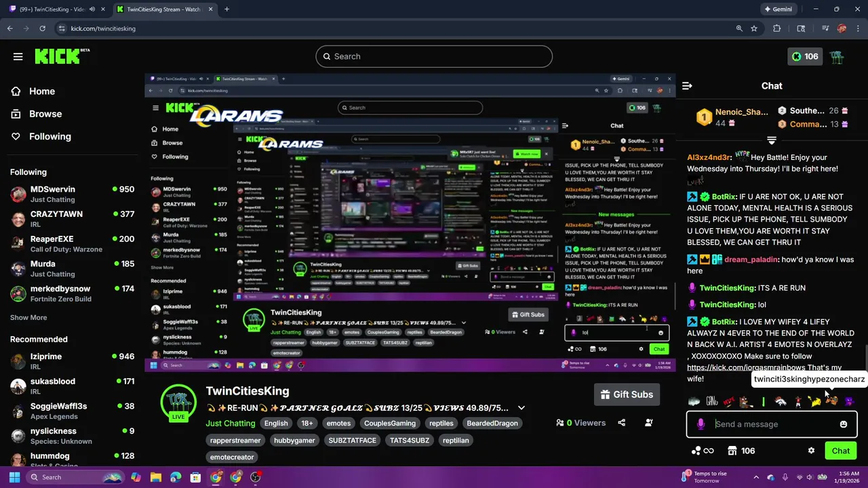868x488 pixels.
Task: Click the Gift Subs button
Action: pos(628,394)
